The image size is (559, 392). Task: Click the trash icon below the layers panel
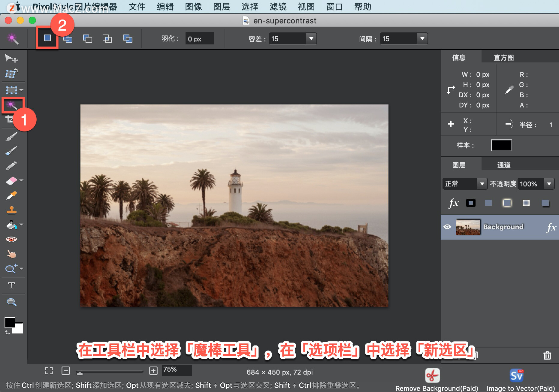[x=548, y=355]
